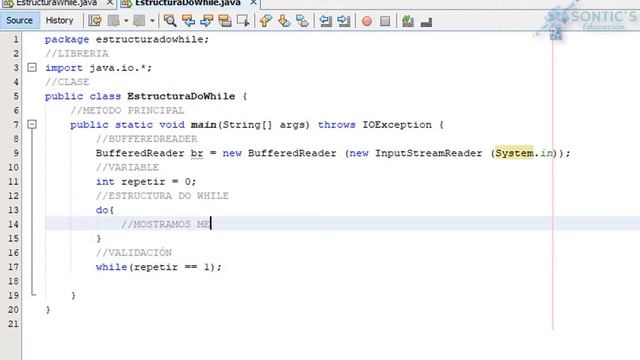The image size is (640, 360).
Task: Open the Forward history dropdown arrow
Action: (x=152, y=20)
